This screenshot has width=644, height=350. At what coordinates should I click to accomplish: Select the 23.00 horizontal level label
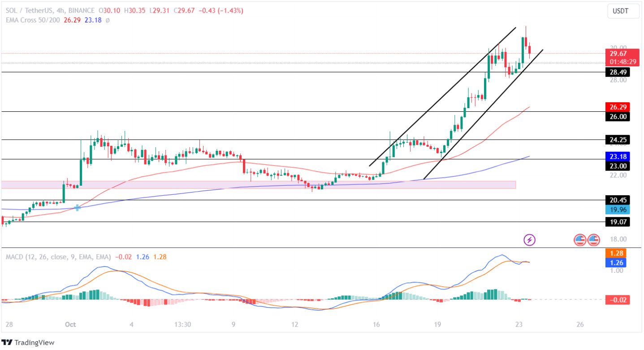click(618, 166)
